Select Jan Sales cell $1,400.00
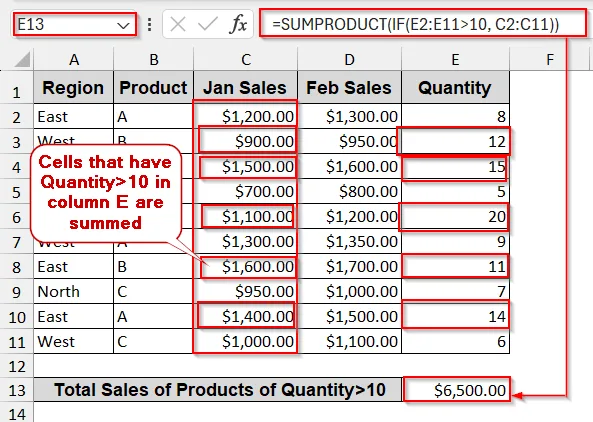 point(245,316)
